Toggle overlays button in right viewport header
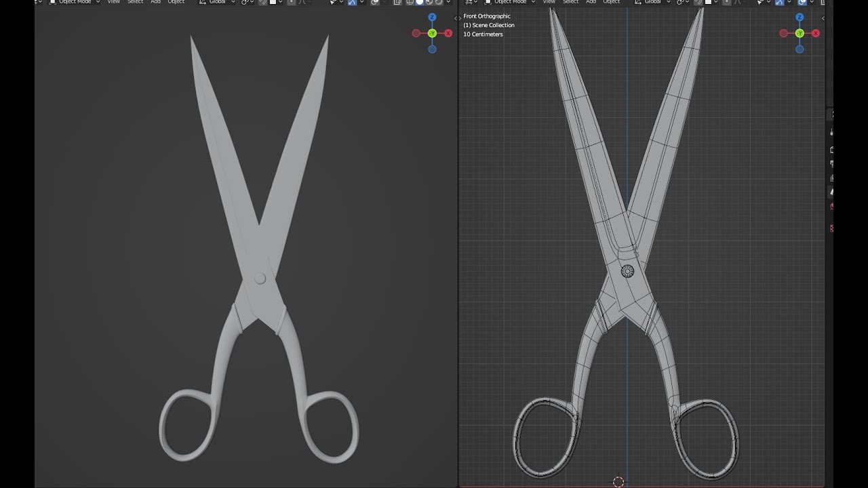This screenshot has height=488, width=868. click(x=802, y=2)
